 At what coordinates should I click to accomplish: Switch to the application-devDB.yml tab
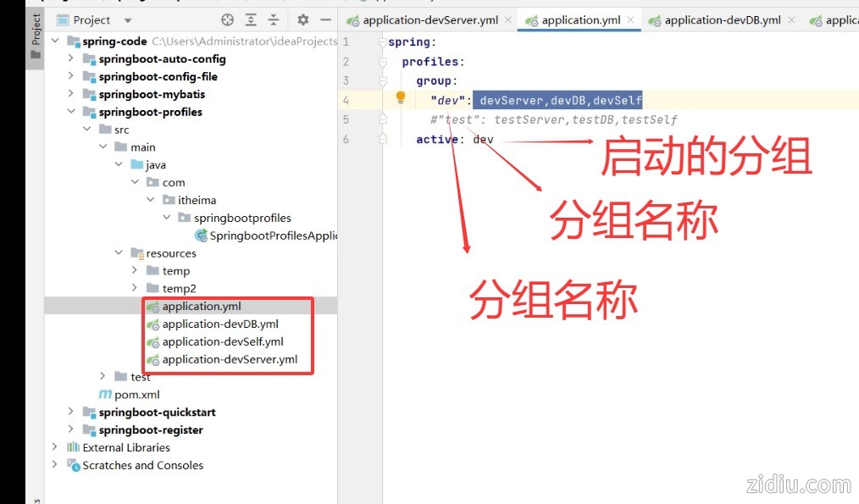(x=722, y=20)
